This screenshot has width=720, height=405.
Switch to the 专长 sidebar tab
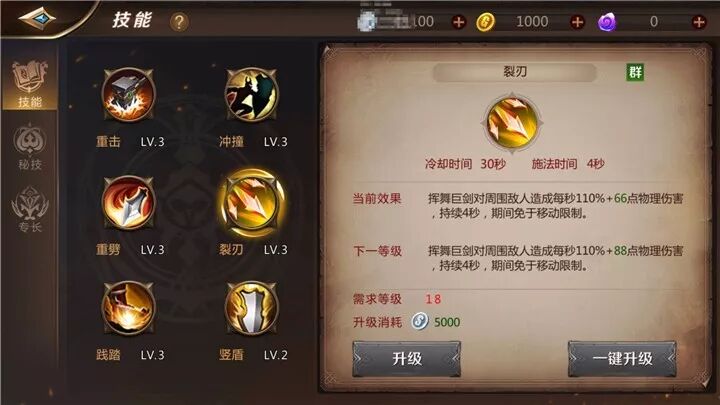[x=30, y=209]
